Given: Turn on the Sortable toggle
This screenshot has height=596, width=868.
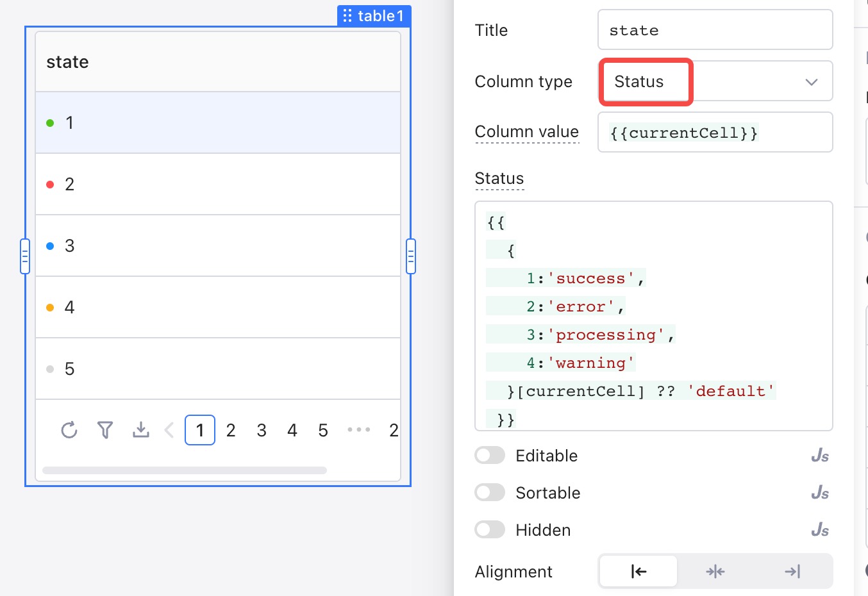Looking at the screenshot, I should 490,492.
